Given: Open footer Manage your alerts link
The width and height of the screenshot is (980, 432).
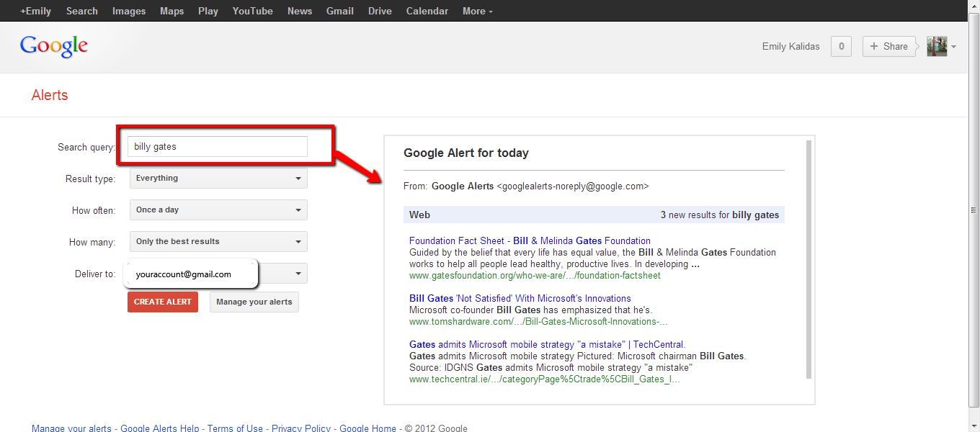Looking at the screenshot, I should pyautogui.click(x=71, y=428).
